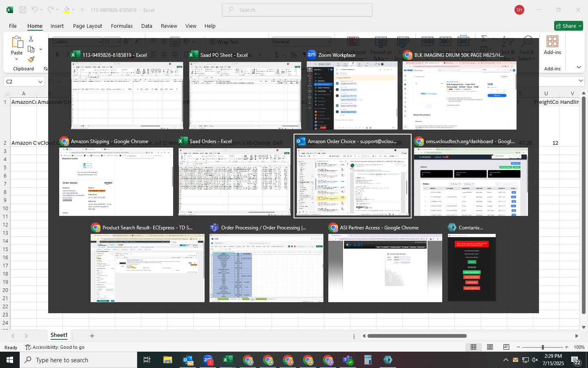Show hidden system tray icons
This screenshot has height=368, width=588.
pos(506,360)
